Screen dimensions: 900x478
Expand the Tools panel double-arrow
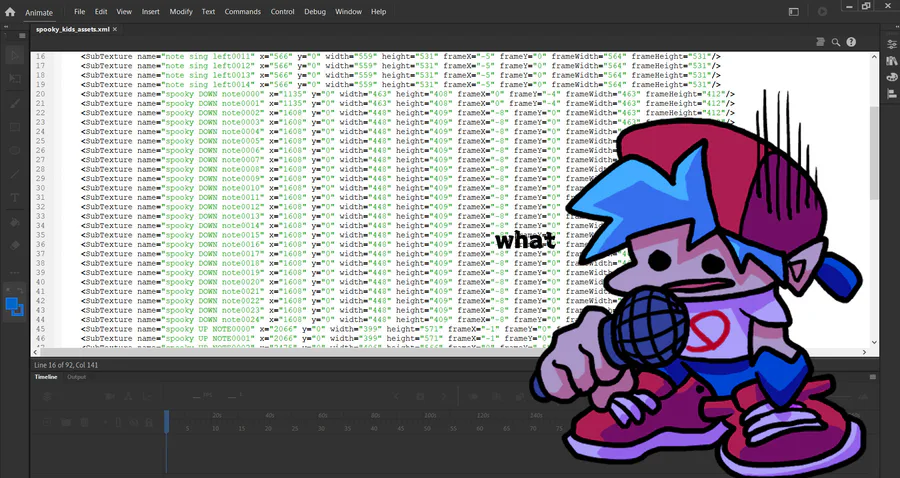(7, 26)
